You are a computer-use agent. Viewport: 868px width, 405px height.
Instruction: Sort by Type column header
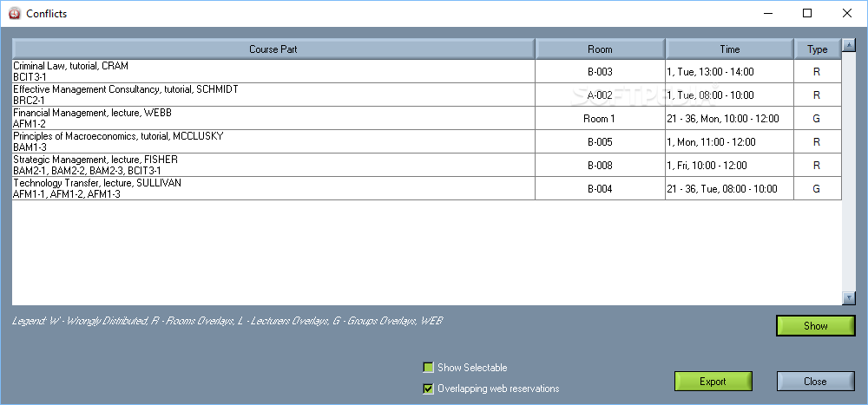tap(817, 49)
